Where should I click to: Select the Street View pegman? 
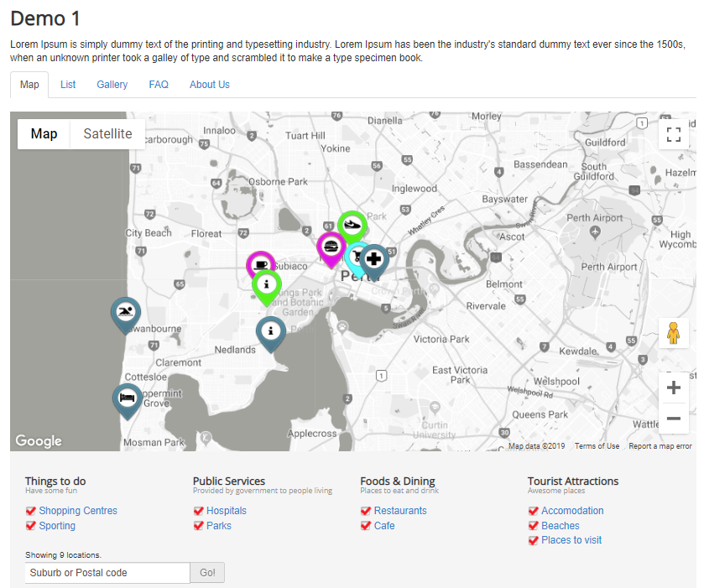pos(674,333)
